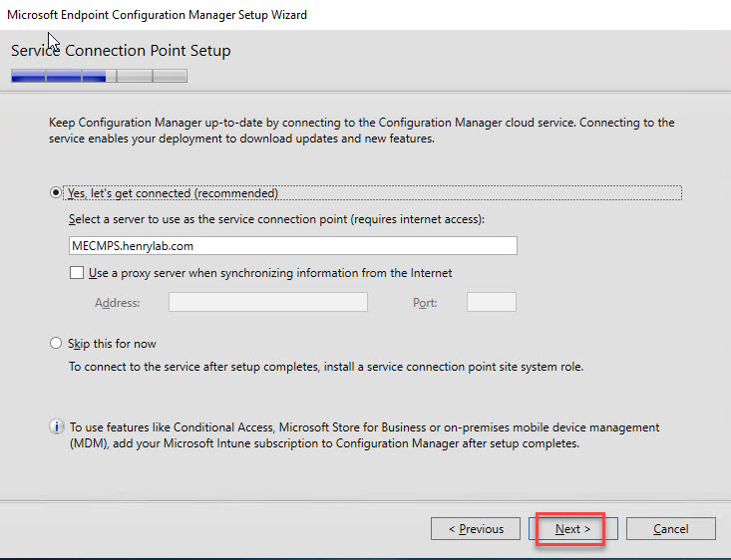Click the "Select a server to use" label

pyautogui.click(x=281, y=219)
